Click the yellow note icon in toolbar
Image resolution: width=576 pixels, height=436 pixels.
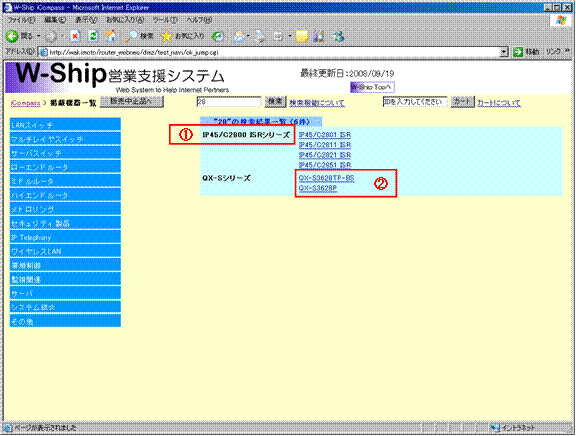tap(302, 36)
